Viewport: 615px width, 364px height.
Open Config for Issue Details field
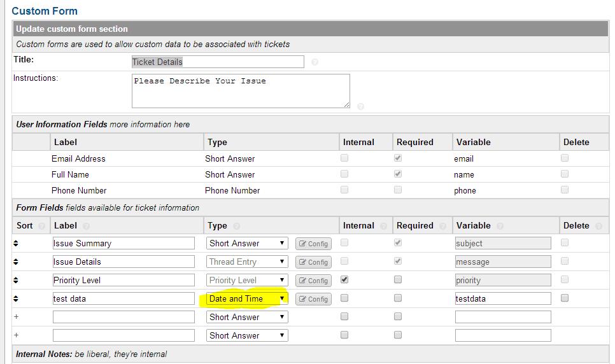[313, 262]
